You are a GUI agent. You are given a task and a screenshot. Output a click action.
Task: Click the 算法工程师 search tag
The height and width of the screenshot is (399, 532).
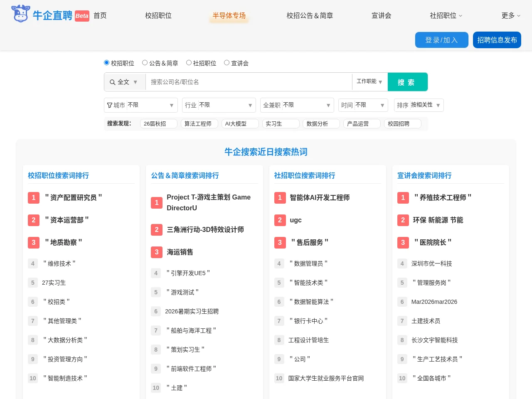(199, 124)
